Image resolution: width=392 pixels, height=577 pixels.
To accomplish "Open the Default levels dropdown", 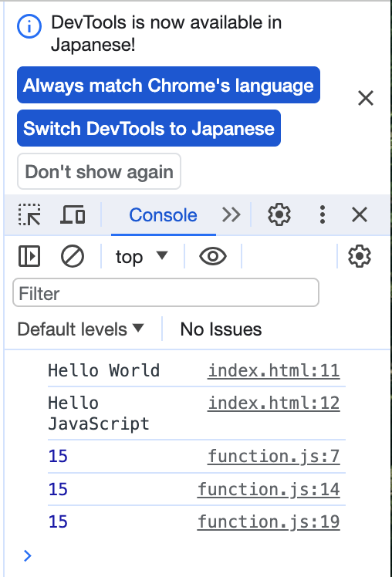I will [80, 329].
